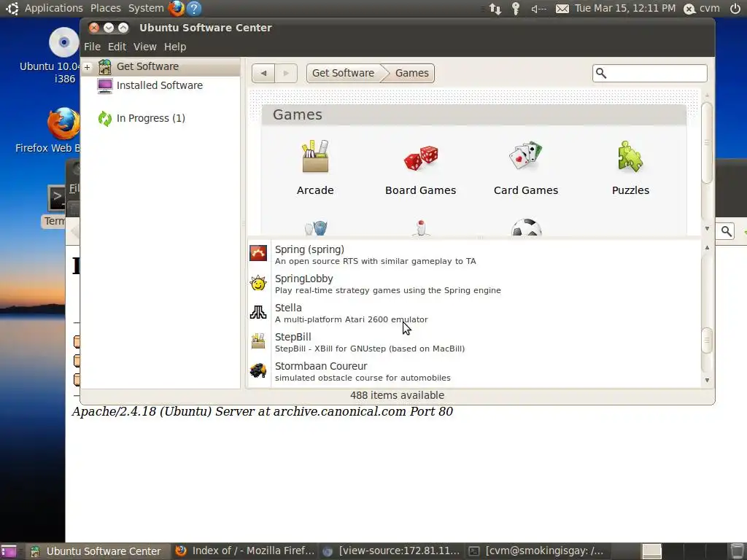747x560 pixels.
Task: Click the power shutdown icon
Action: (x=735, y=8)
